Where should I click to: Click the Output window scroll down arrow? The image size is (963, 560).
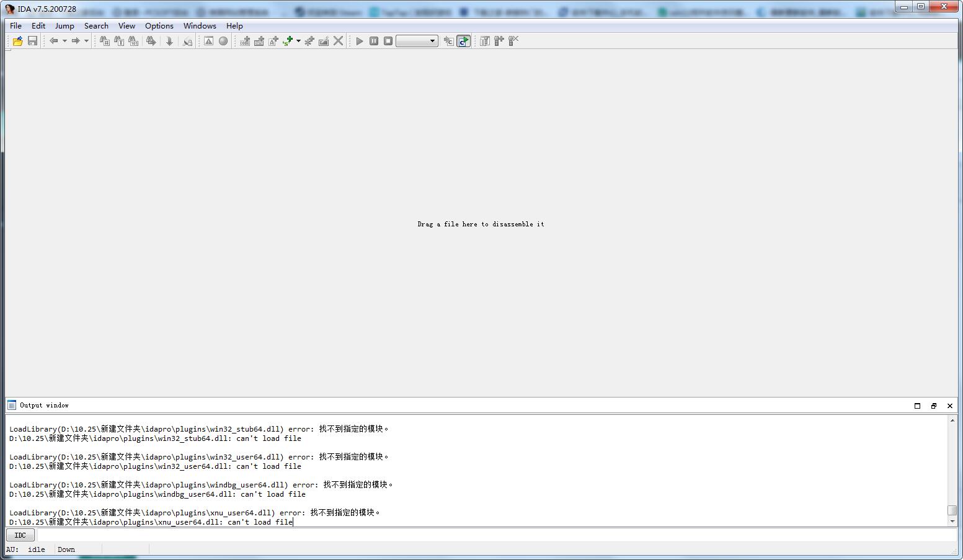click(x=952, y=522)
